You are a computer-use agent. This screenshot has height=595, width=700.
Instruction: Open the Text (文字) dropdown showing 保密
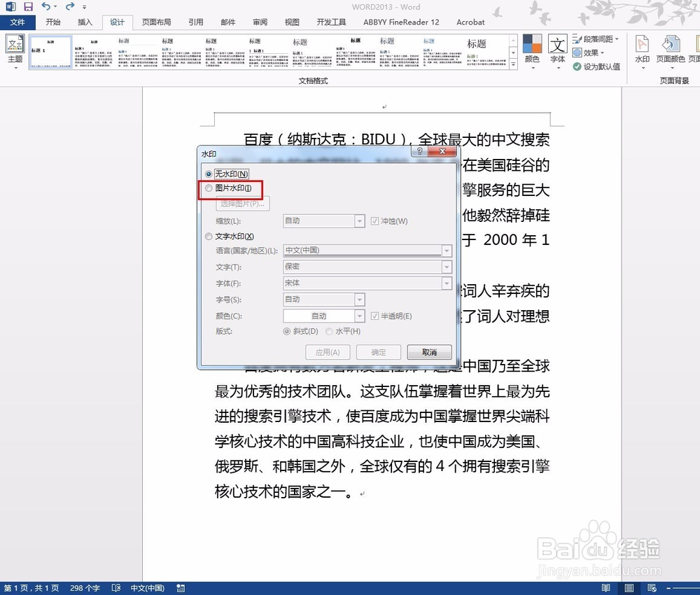coord(447,267)
